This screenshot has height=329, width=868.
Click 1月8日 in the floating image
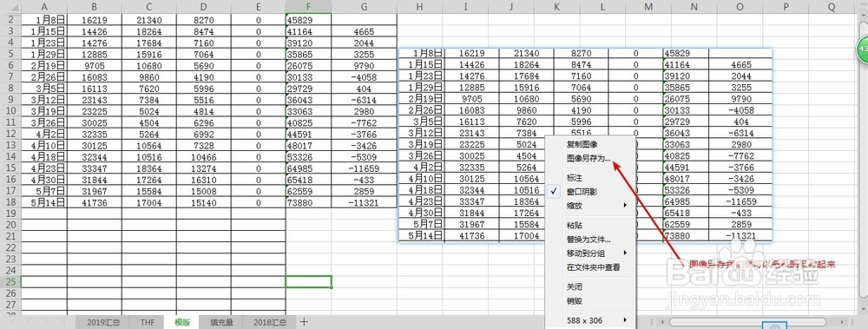428,53
